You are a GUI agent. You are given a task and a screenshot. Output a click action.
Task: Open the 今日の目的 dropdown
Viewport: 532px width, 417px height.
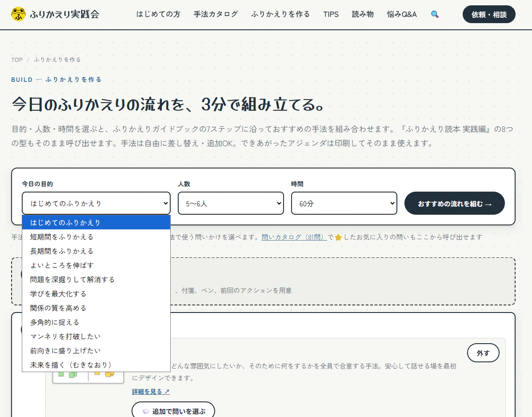[96, 203]
